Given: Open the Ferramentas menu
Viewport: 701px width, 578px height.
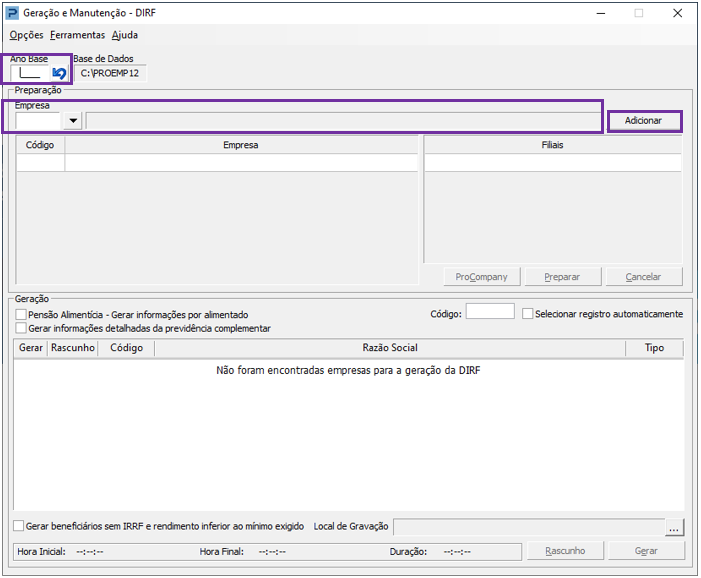Looking at the screenshot, I should tap(77, 35).
